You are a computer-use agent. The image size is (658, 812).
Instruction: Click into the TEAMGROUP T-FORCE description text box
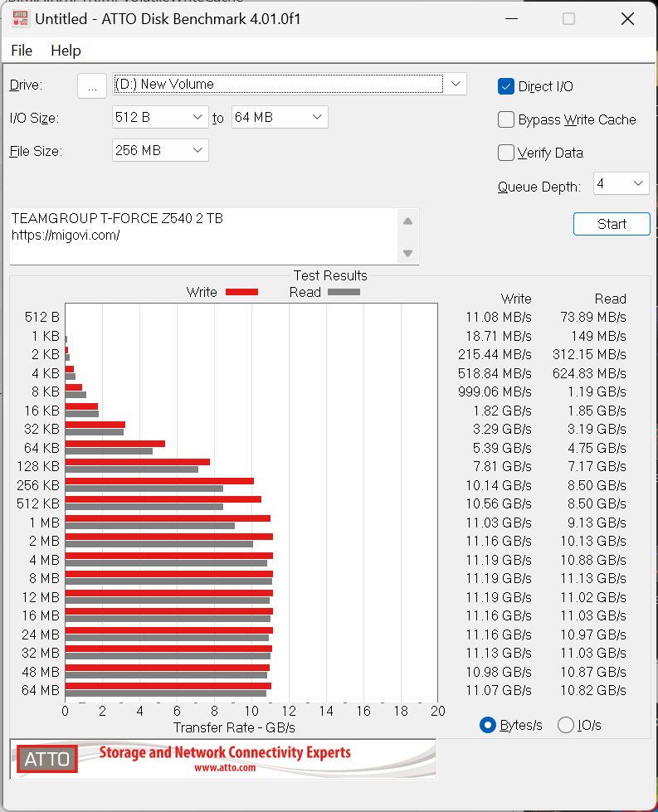point(203,236)
